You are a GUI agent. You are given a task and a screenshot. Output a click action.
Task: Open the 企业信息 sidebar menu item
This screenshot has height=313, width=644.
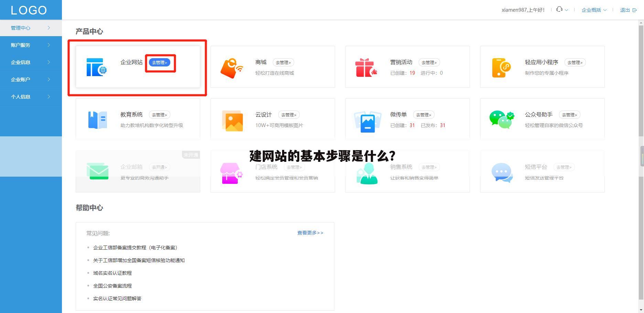point(30,62)
